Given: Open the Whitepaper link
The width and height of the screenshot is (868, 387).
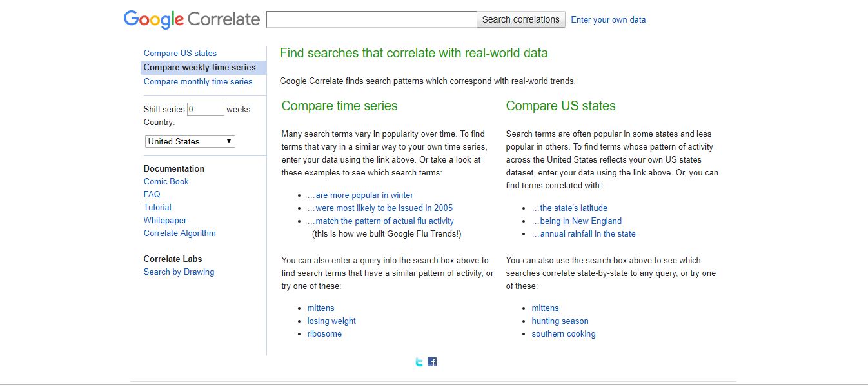Looking at the screenshot, I should (x=165, y=220).
